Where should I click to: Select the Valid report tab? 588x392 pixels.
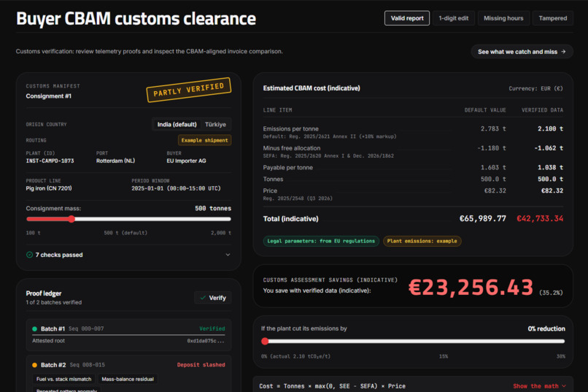coord(407,18)
